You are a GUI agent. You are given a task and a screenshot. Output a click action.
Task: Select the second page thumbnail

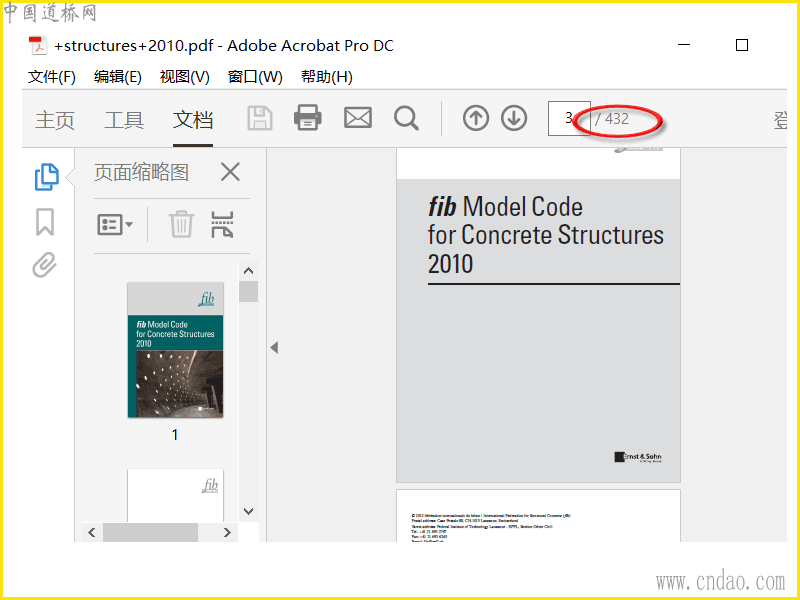click(175, 495)
